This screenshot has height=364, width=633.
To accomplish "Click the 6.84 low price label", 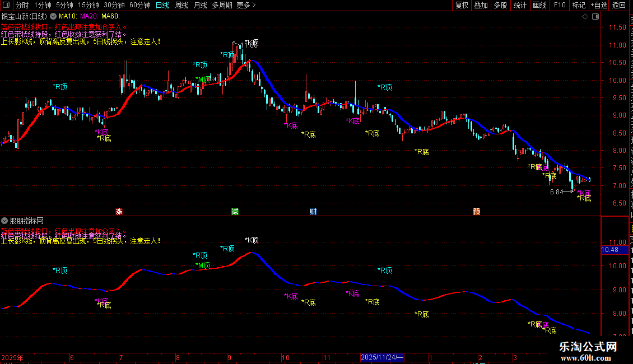I will point(556,192).
